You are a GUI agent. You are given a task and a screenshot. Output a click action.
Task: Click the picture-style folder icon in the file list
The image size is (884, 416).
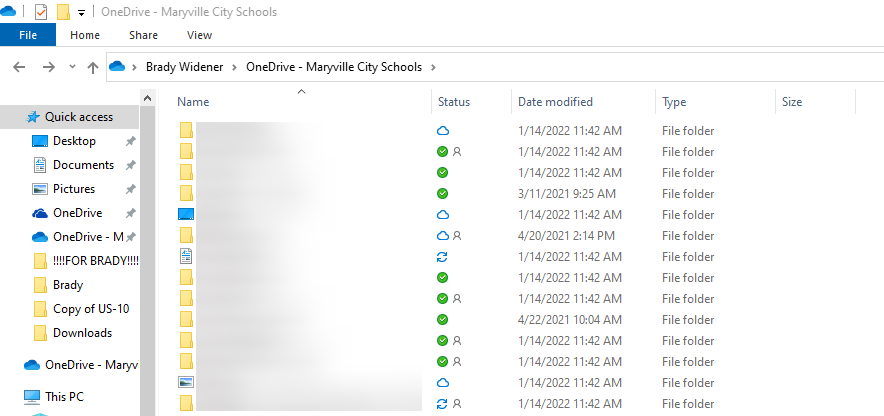[186, 382]
